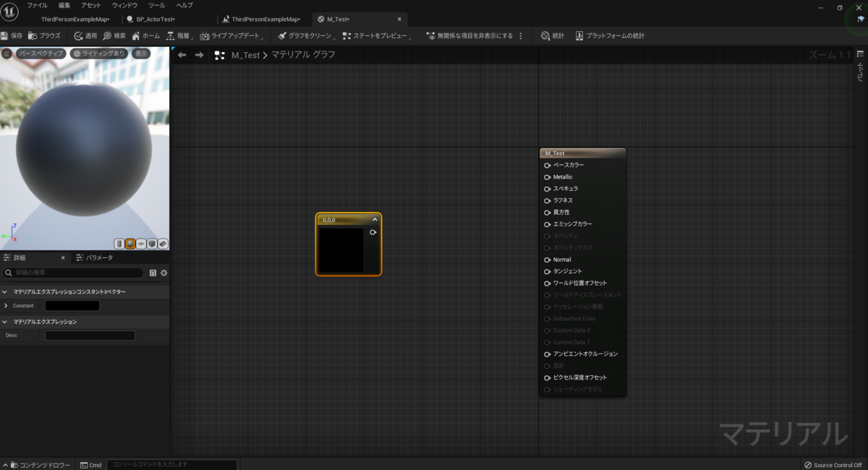Set preview mesh to cube
The image size is (868, 470).
pyautogui.click(x=152, y=244)
